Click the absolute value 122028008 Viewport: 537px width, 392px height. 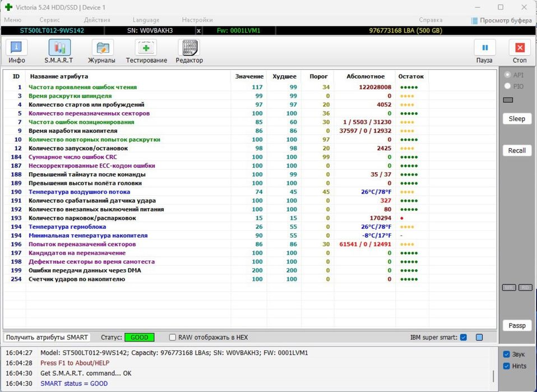tap(375, 87)
